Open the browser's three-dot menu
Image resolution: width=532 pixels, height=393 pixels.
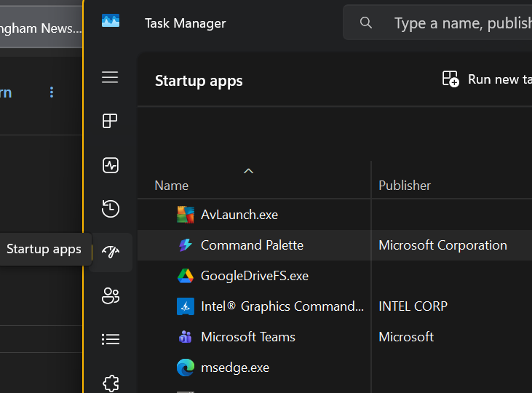click(51, 92)
